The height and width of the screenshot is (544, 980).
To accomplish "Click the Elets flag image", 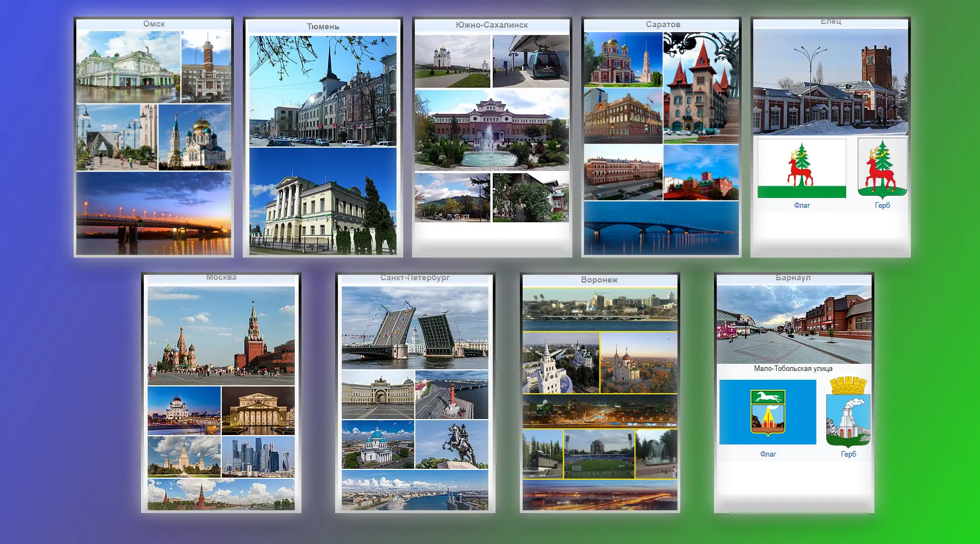I will point(801,168).
